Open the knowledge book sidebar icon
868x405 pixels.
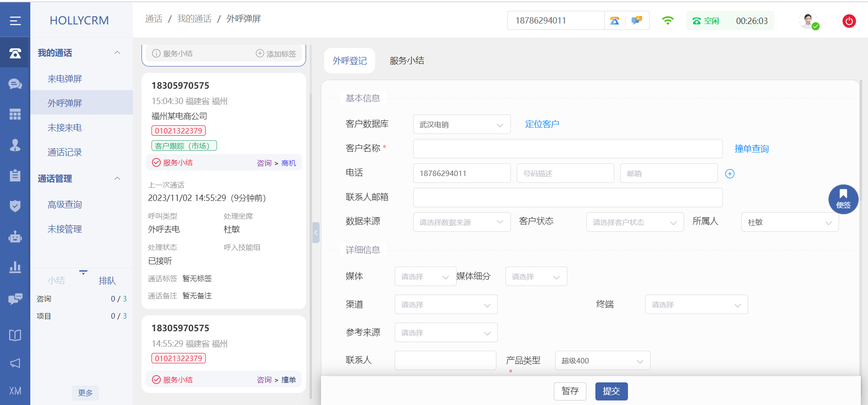point(15,335)
